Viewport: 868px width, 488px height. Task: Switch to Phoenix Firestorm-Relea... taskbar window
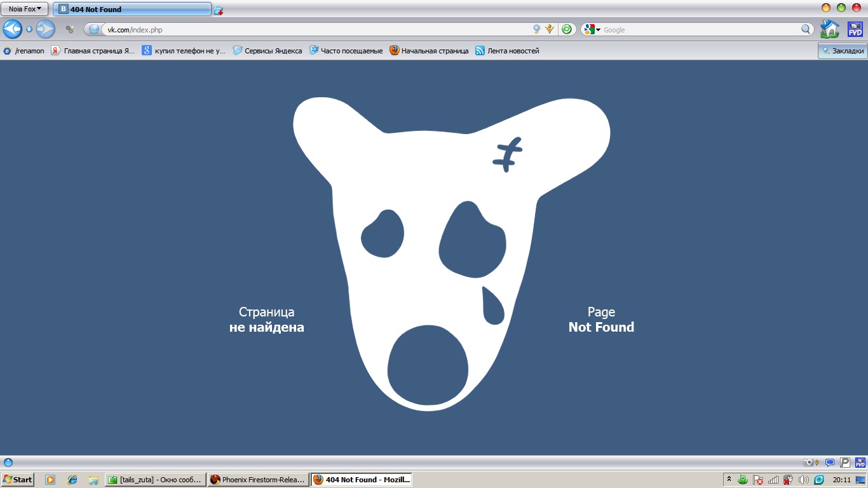coord(258,480)
